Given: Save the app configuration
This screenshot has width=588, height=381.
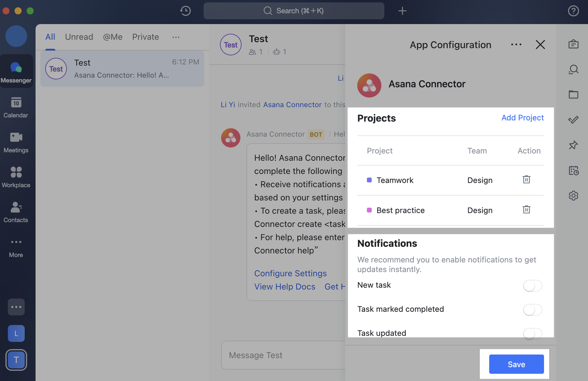Looking at the screenshot, I should pyautogui.click(x=516, y=364).
